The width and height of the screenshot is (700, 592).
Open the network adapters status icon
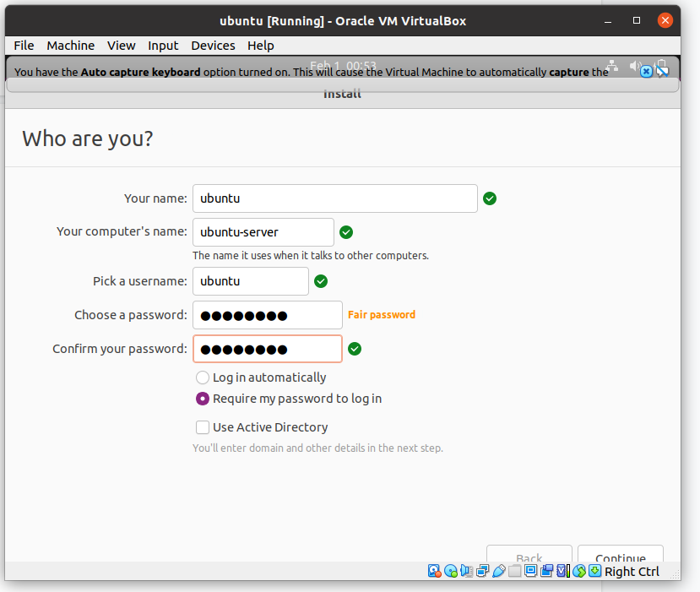click(483, 571)
